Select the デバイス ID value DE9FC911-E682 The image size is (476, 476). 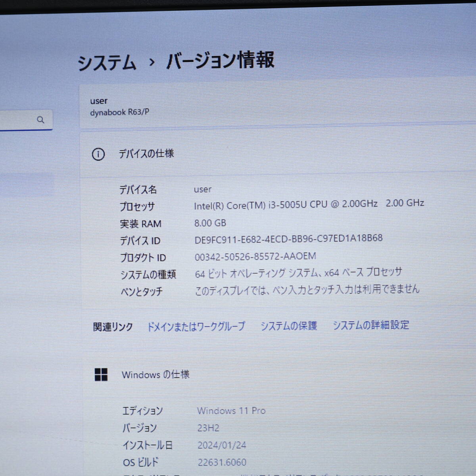288,239
